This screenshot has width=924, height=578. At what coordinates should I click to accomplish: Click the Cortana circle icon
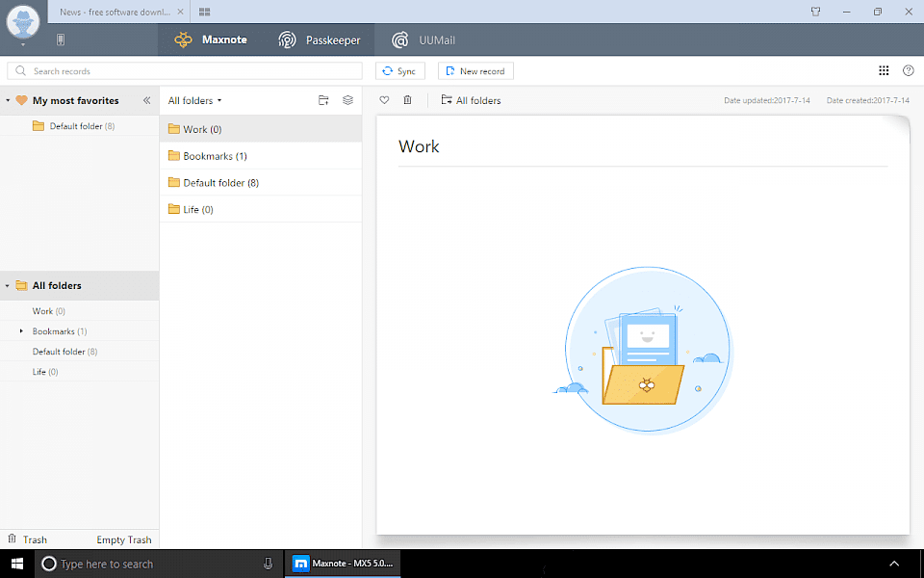pos(49,564)
